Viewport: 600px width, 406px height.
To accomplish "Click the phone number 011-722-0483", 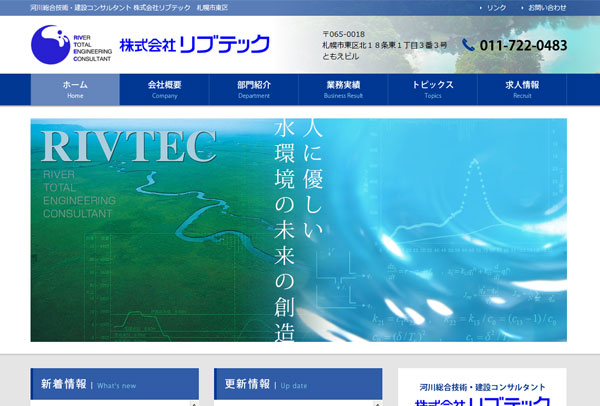I will (x=523, y=45).
